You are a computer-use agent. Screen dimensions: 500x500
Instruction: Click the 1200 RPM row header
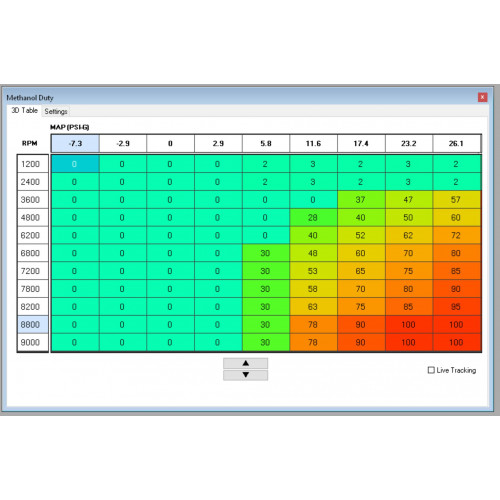33,164
